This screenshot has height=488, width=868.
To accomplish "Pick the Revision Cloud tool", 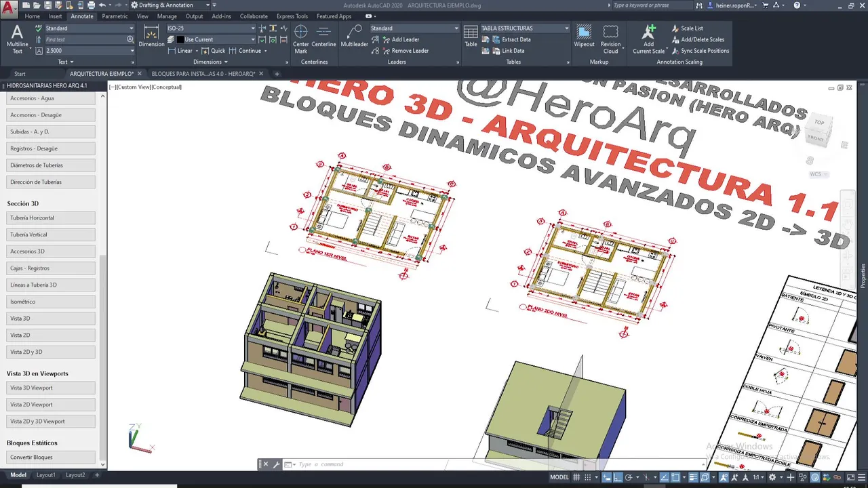I will tap(610, 39).
